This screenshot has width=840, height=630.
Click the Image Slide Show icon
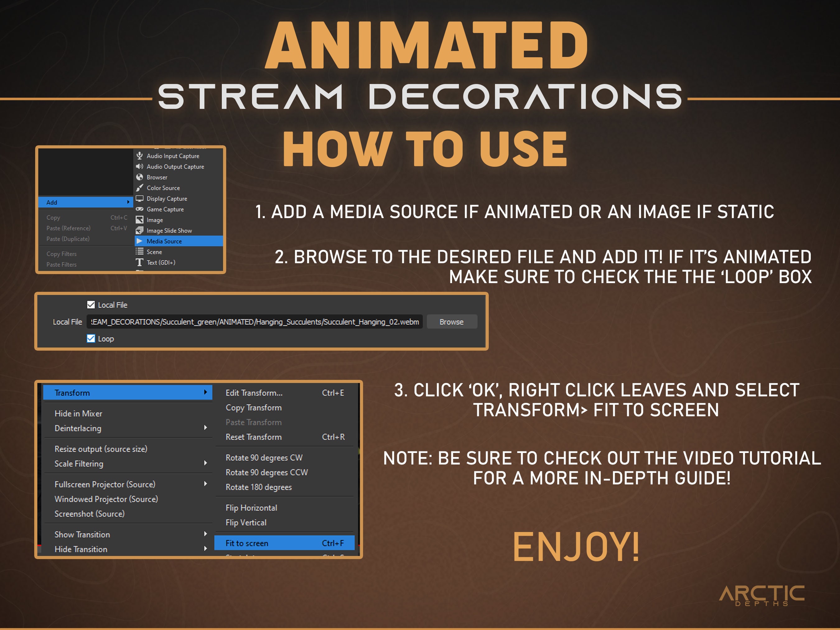[139, 231]
